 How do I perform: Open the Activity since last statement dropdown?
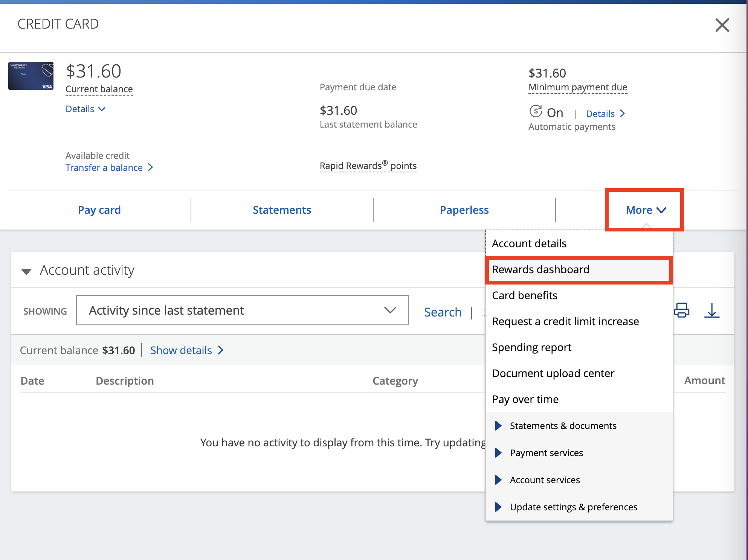click(x=243, y=310)
